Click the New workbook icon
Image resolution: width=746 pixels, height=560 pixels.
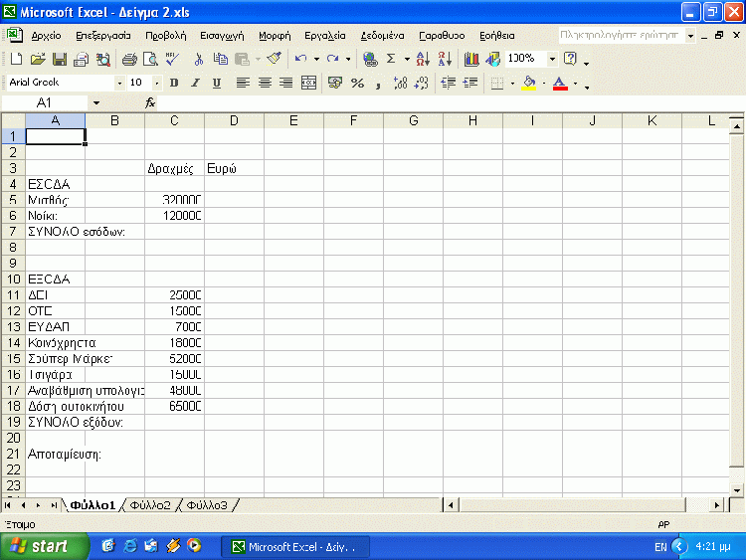coord(16,59)
